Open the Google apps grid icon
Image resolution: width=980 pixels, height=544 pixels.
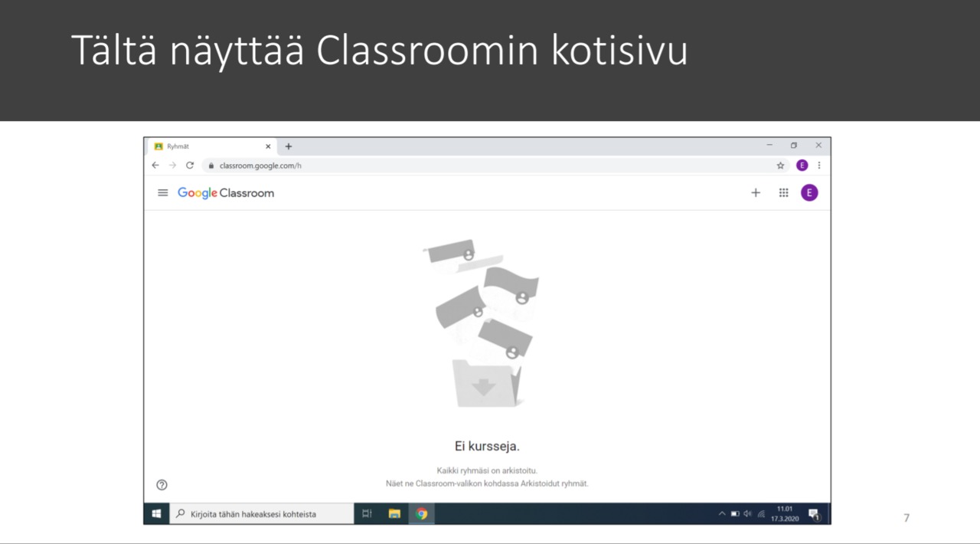click(x=783, y=193)
